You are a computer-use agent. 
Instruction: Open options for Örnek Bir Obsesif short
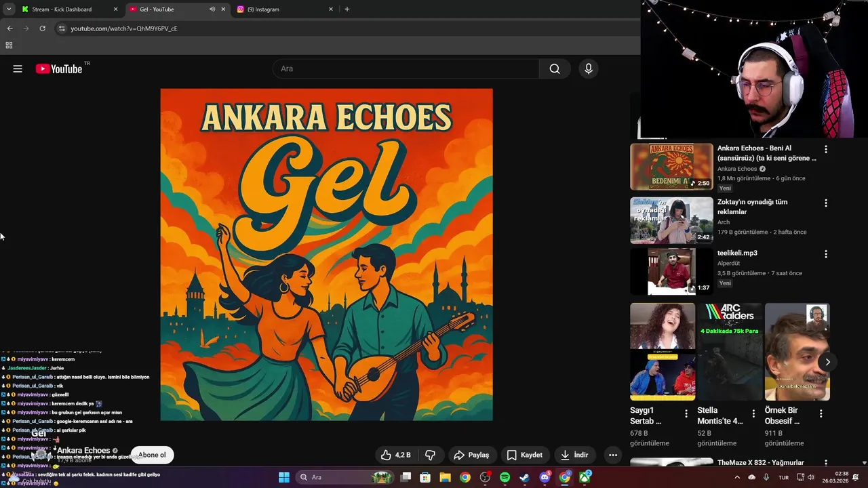pyautogui.click(x=821, y=413)
